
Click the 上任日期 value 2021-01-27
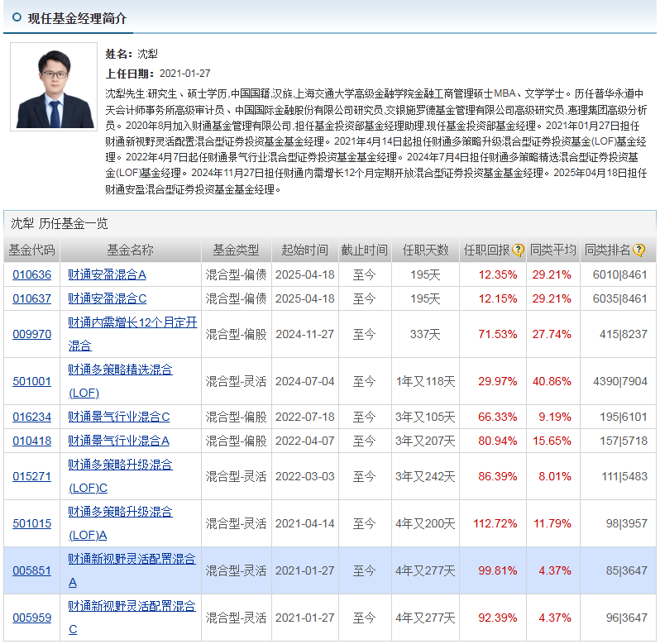tap(184, 74)
